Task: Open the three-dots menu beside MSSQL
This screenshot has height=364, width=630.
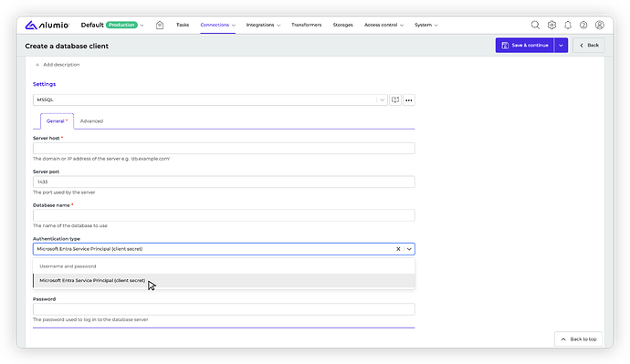Action: pos(409,100)
